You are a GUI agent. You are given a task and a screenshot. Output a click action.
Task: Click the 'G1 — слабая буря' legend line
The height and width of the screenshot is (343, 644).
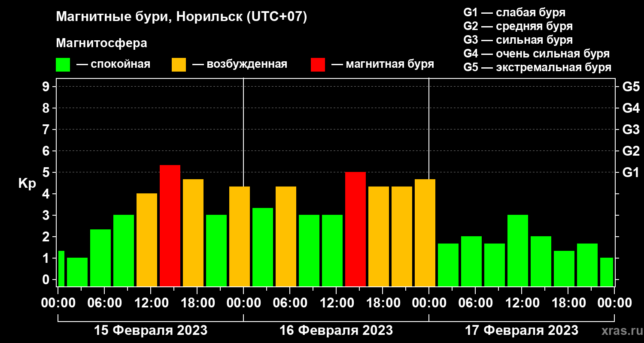point(514,12)
